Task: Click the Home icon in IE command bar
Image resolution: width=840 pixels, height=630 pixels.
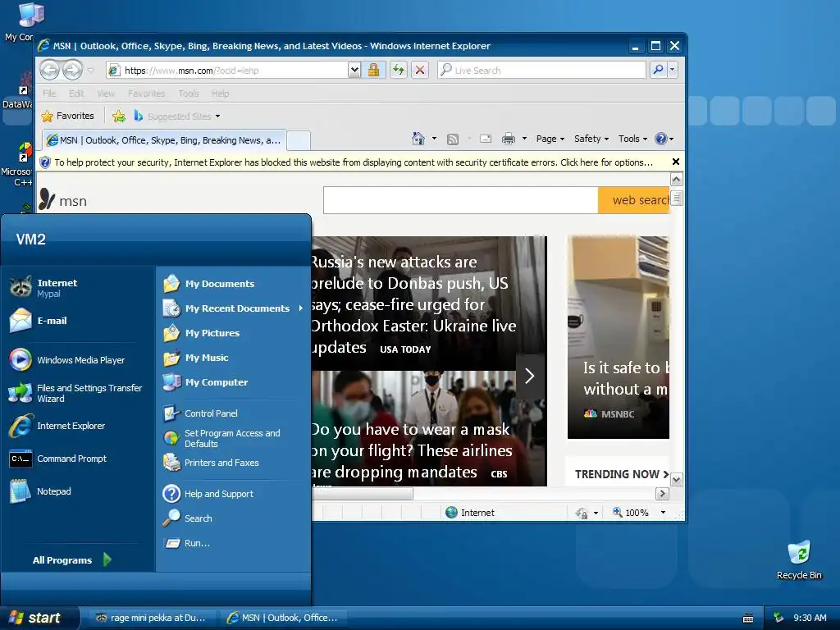Action: pos(418,139)
